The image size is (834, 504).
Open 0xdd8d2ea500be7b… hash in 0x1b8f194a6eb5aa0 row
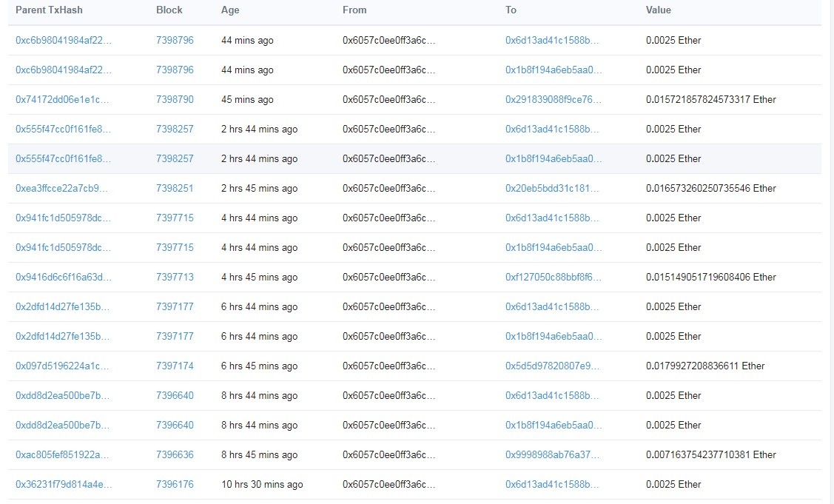62,426
